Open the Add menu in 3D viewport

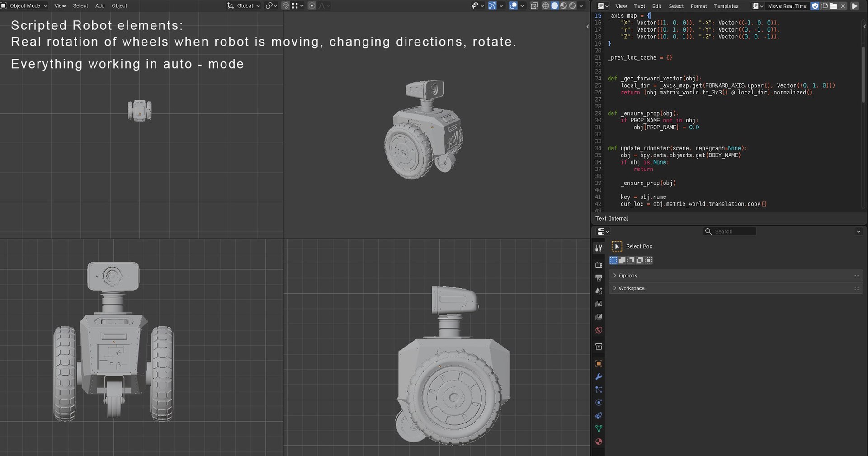pyautogui.click(x=100, y=6)
